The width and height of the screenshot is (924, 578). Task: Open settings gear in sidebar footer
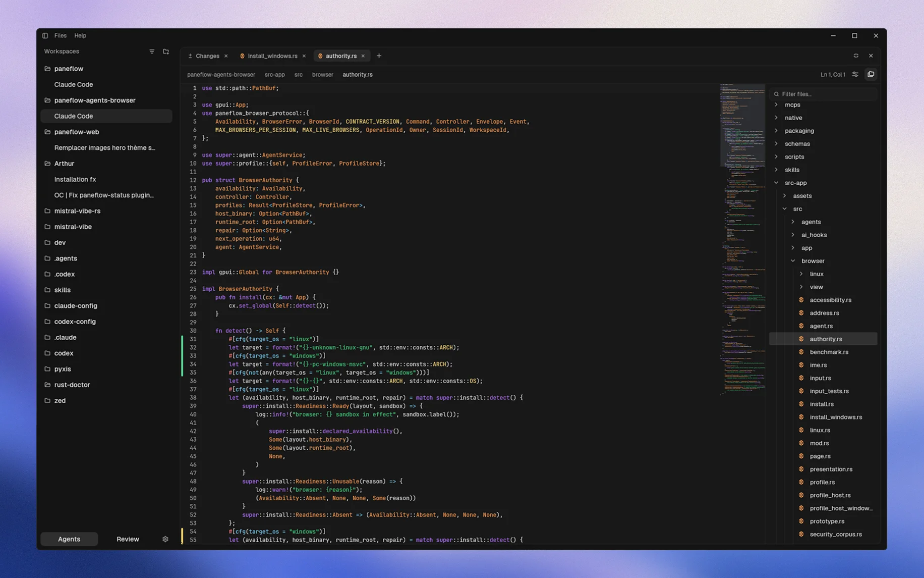tap(165, 539)
